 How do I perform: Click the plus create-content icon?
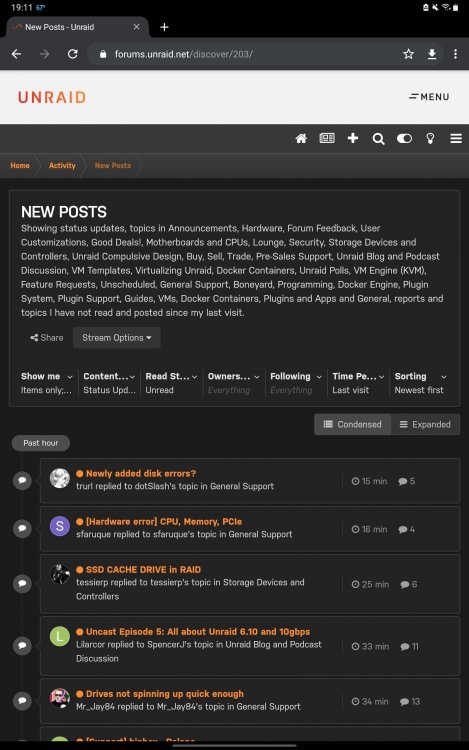pos(353,138)
